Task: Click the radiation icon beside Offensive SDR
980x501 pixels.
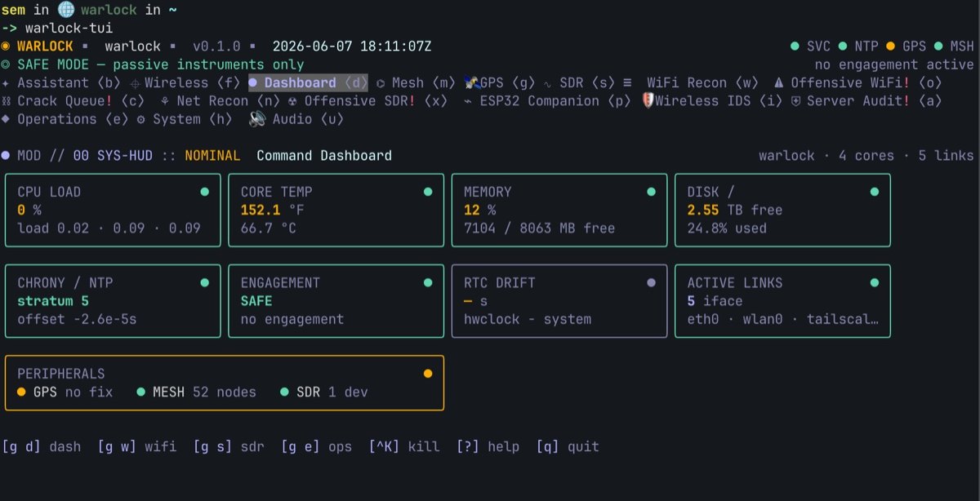Action: [293, 101]
